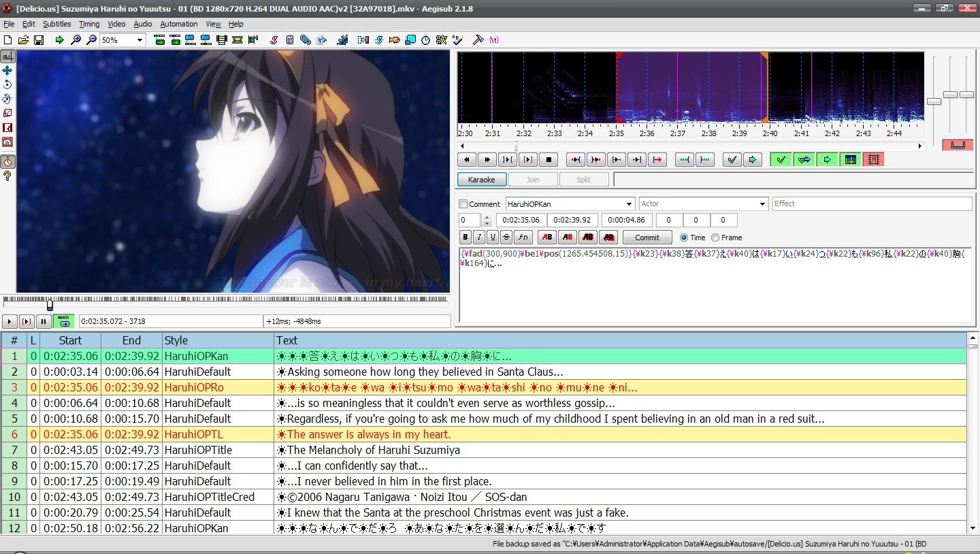
Task: Open the Styles Manager icon
Action: click(x=274, y=40)
